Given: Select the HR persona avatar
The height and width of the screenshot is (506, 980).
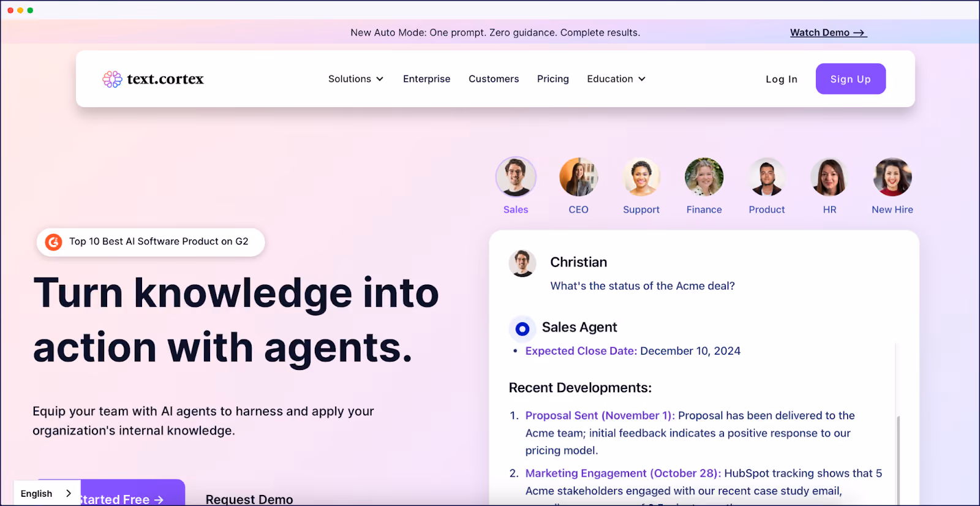Looking at the screenshot, I should click(830, 177).
